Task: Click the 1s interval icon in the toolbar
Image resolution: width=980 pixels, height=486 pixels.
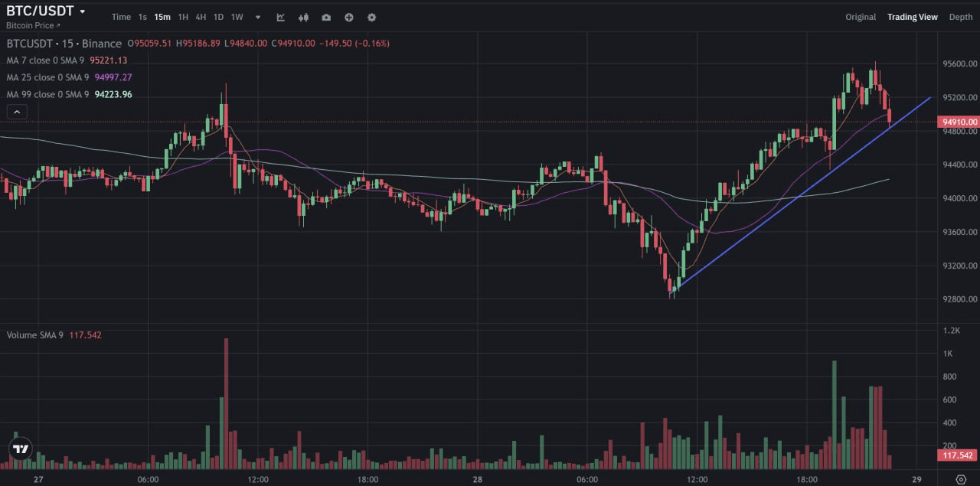Action: pos(142,16)
